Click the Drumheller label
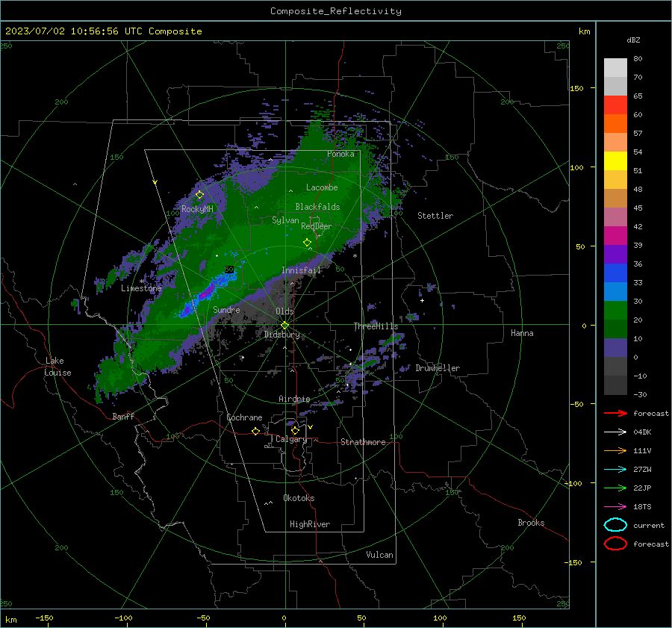The image size is (672, 628). pos(438,368)
